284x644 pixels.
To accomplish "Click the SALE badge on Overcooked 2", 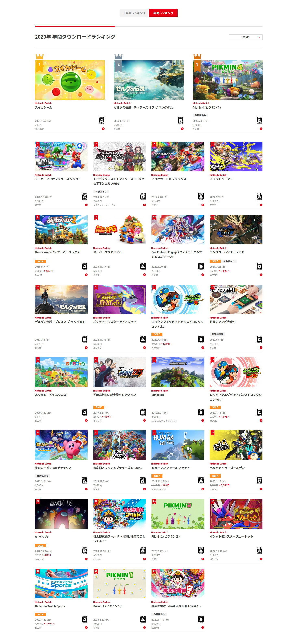I will pos(40,262).
